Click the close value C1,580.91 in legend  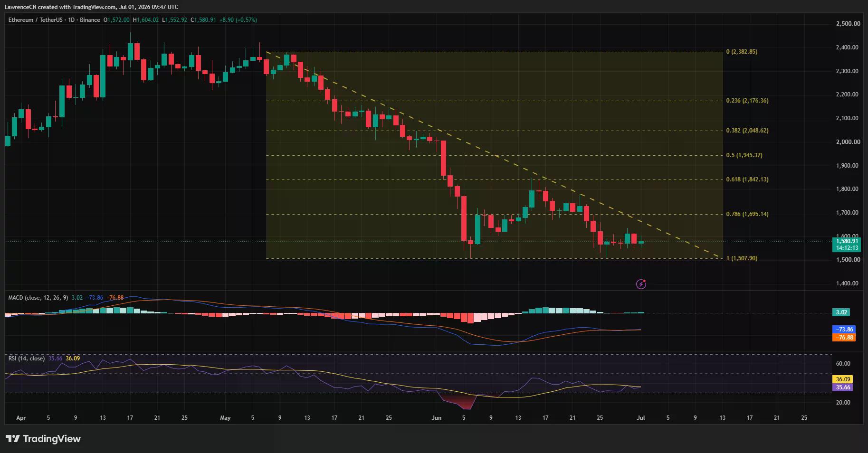point(203,20)
